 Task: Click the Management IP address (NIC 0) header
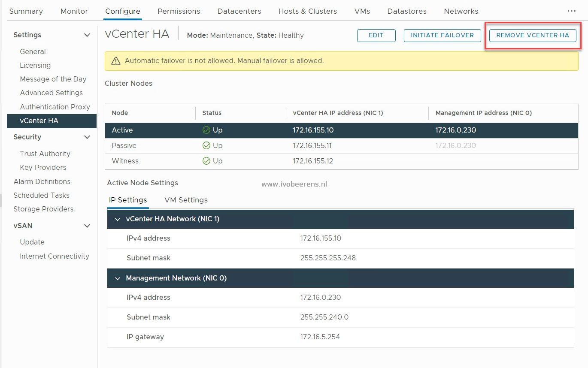pos(484,113)
